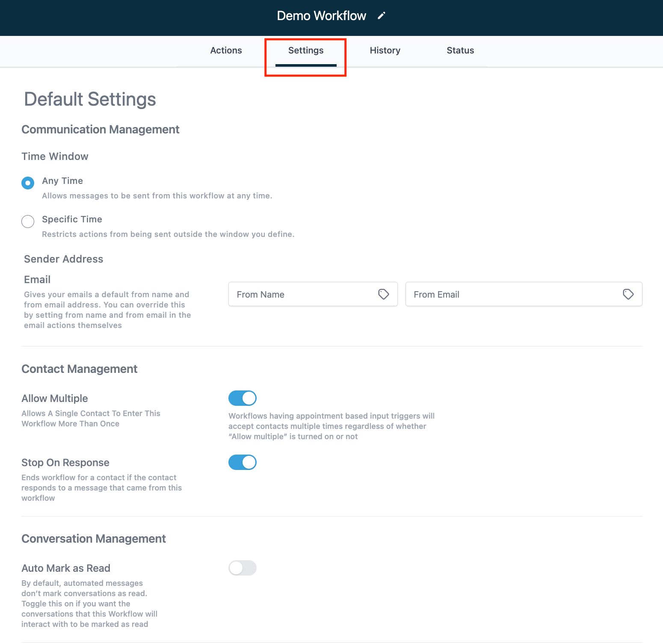Go to the Status tab

click(460, 50)
